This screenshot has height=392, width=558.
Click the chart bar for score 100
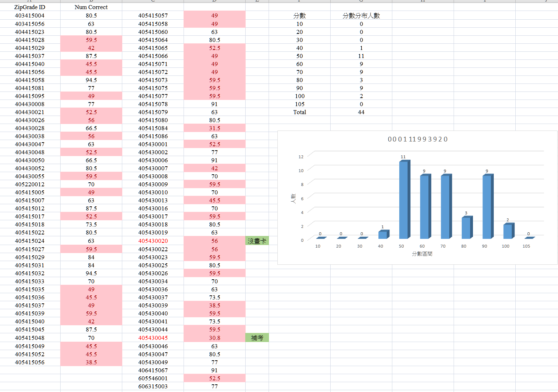coord(508,231)
